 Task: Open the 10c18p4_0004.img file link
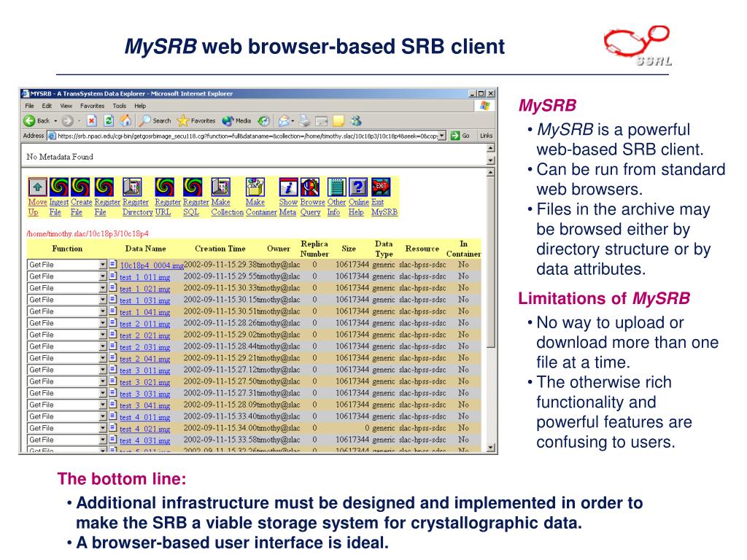152,265
